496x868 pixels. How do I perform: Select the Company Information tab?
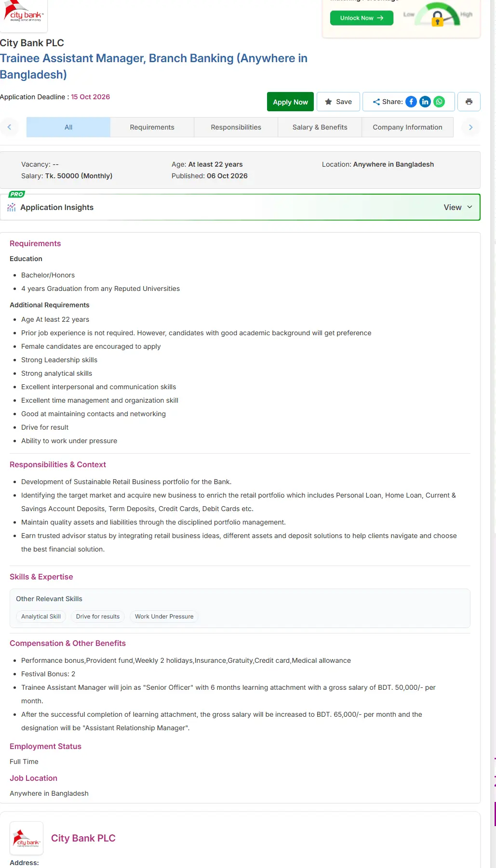click(408, 127)
